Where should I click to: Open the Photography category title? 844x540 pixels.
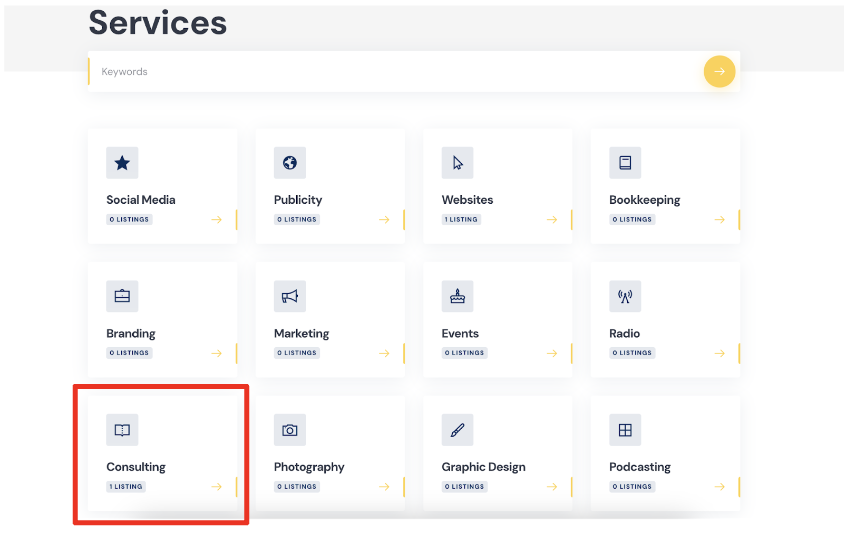coord(309,467)
